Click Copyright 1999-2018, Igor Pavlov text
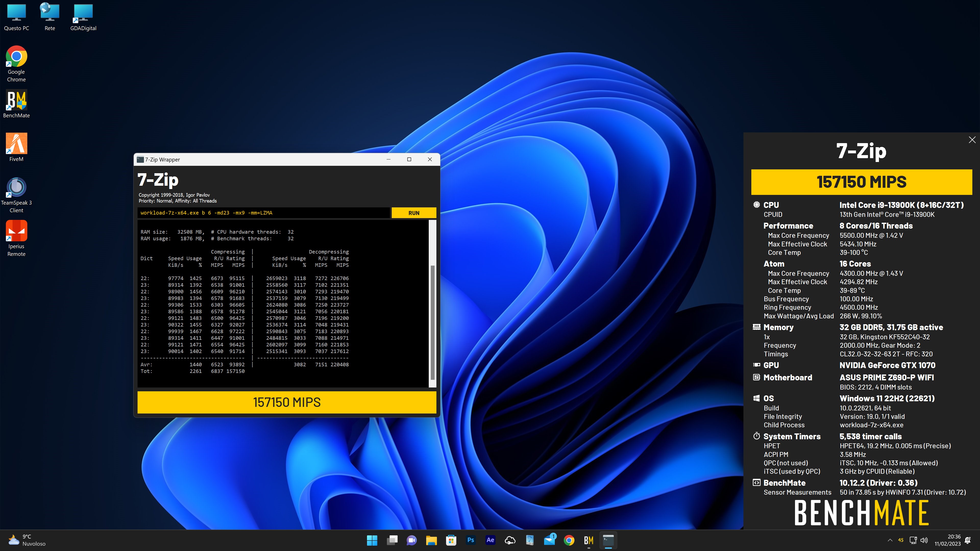Screen dimensions: 980x551 [174, 195]
